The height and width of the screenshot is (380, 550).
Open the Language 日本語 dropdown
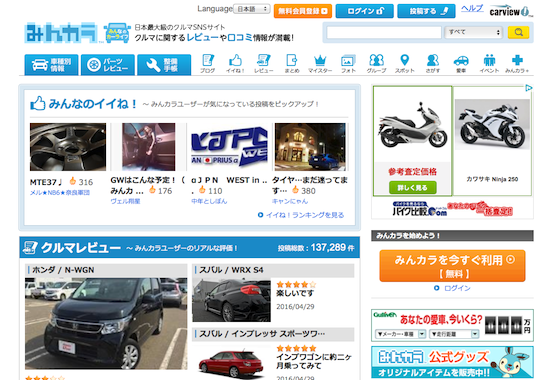[252, 9]
